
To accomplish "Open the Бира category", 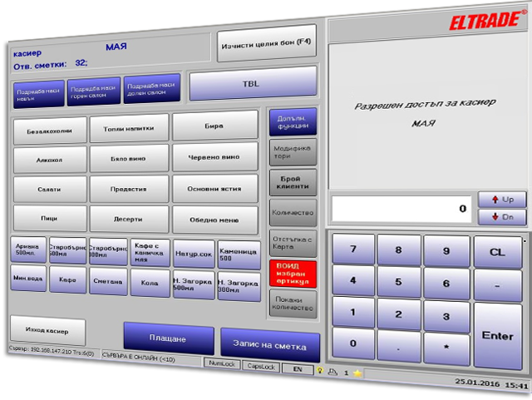I will click(x=214, y=126).
